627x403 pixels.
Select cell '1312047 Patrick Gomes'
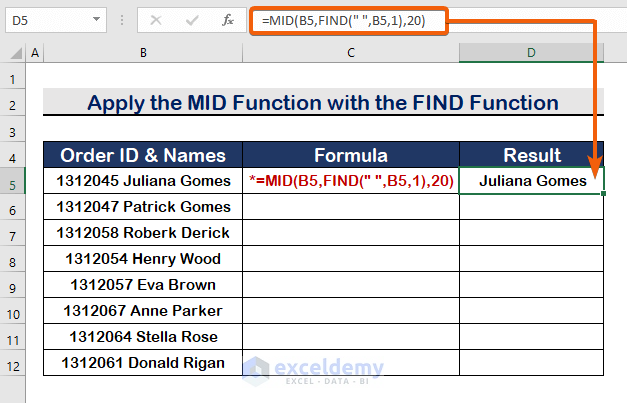tap(143, 207)
